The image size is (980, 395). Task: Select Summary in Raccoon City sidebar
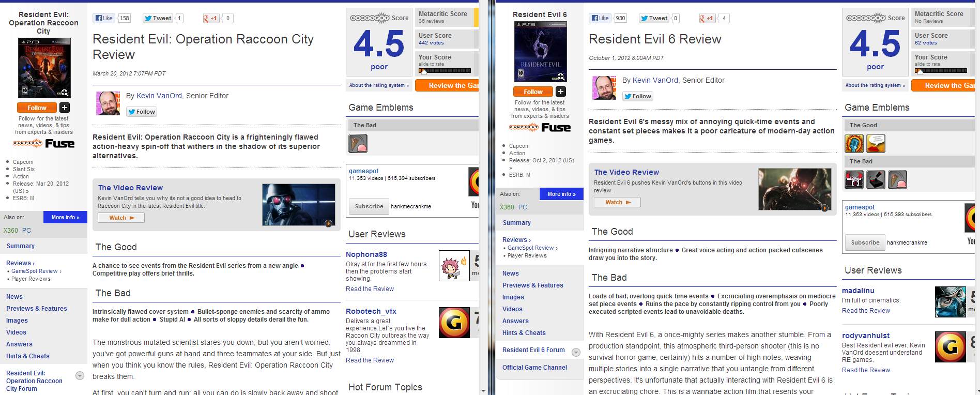21,246
